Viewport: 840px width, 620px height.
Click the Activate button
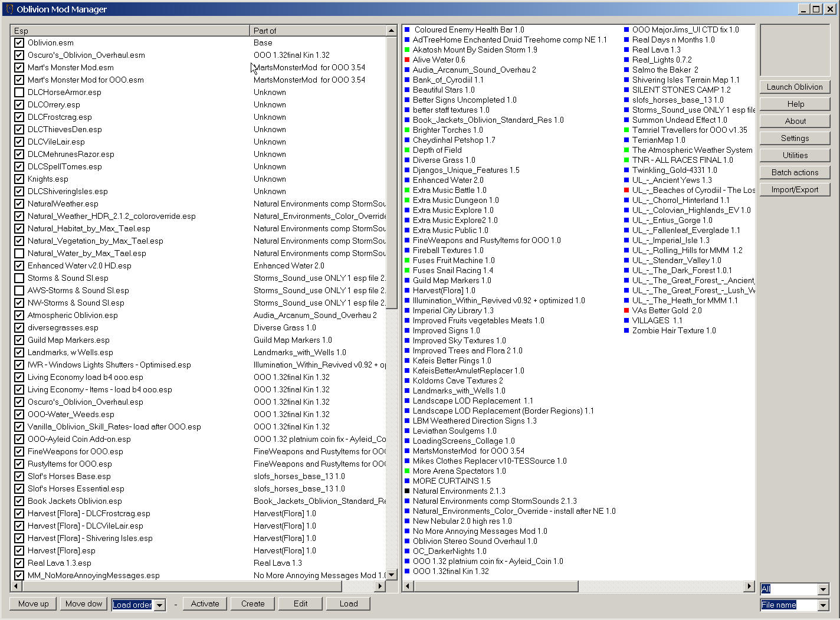coord(205,603)
